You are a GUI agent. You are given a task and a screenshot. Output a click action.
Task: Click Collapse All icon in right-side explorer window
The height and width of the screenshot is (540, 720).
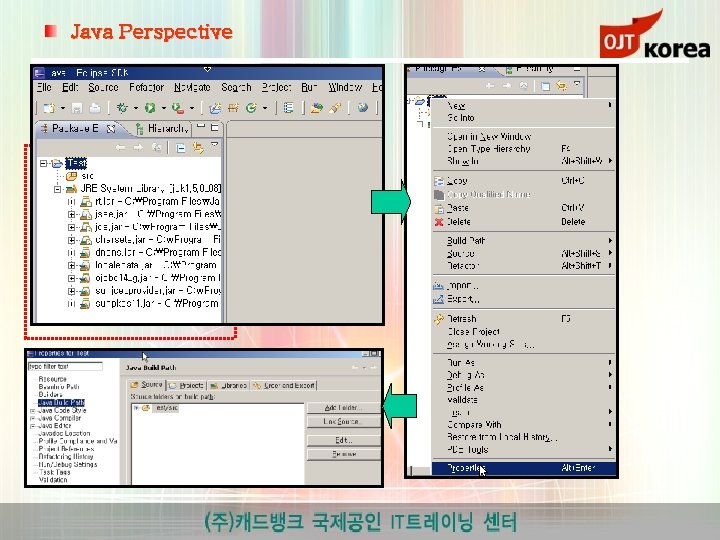pos(545,86)
